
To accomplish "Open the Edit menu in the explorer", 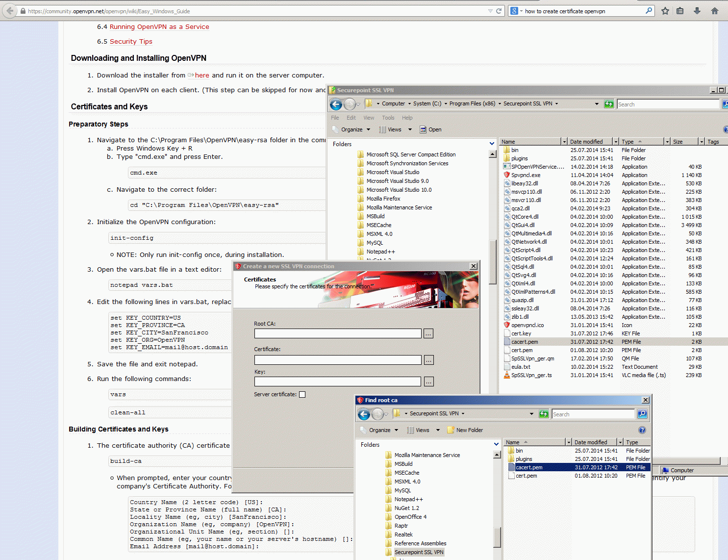I will click(x=351, y=118).
